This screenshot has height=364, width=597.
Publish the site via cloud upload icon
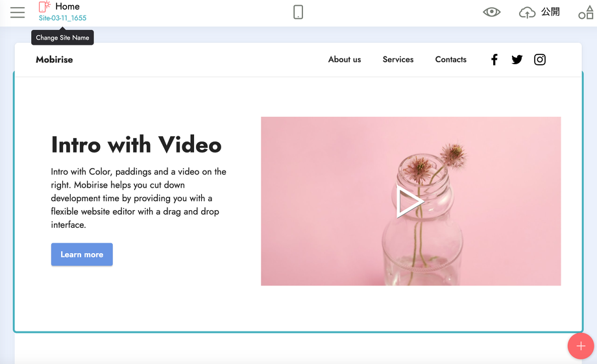coord(528,12)
